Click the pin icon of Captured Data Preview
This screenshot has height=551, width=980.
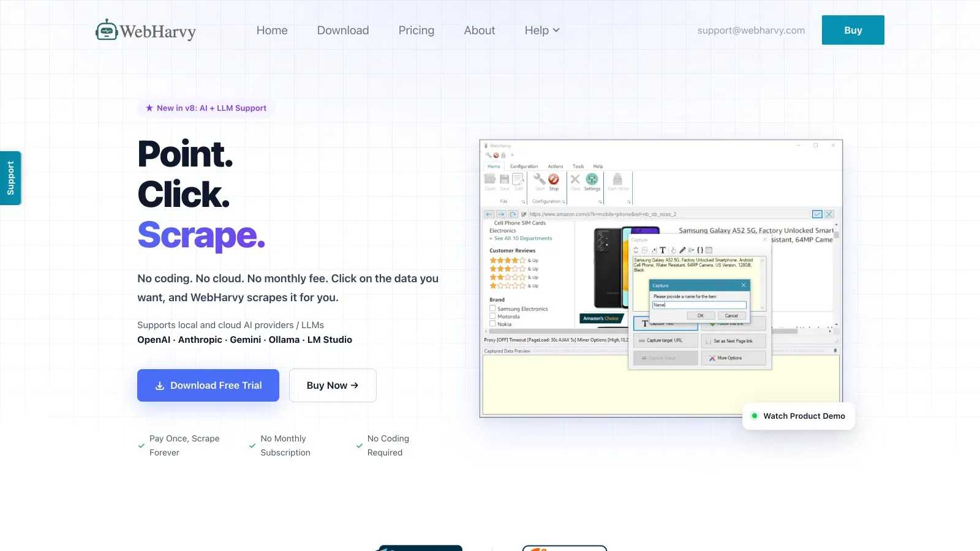(x=835, y=351)
